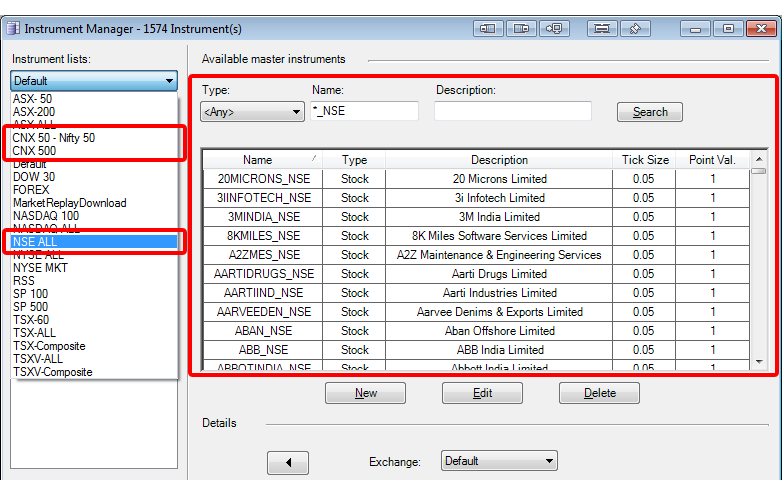Select FOREX list

[x=31, y=190]
